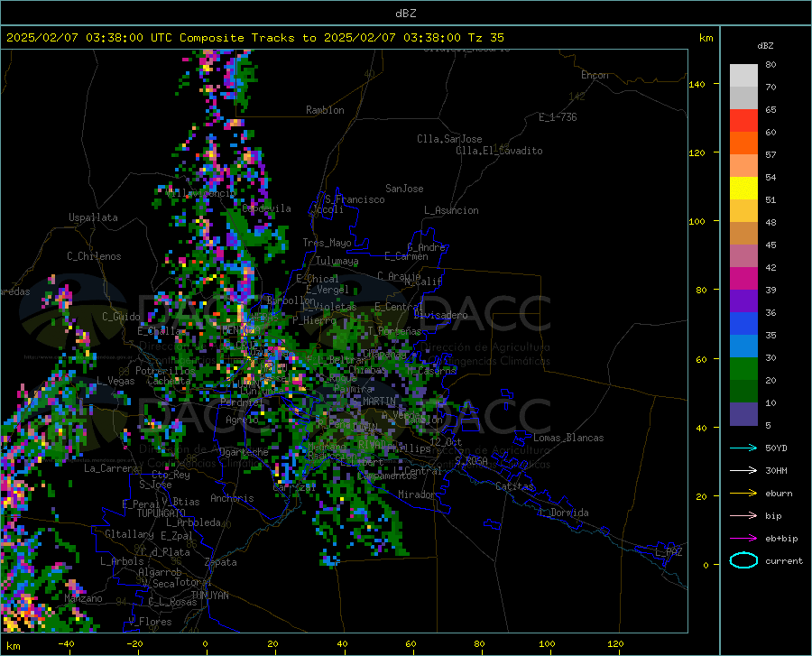Select the magenta 39 dBZ color swatch
Viewport: 812px width, 656px height.
(x=743, y=279)
